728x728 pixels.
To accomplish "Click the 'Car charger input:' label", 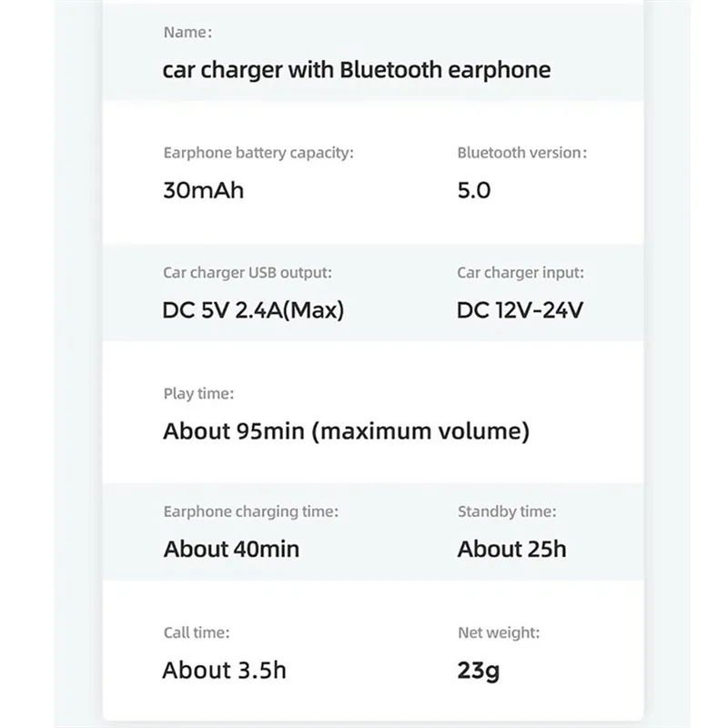I will (521, 272).
